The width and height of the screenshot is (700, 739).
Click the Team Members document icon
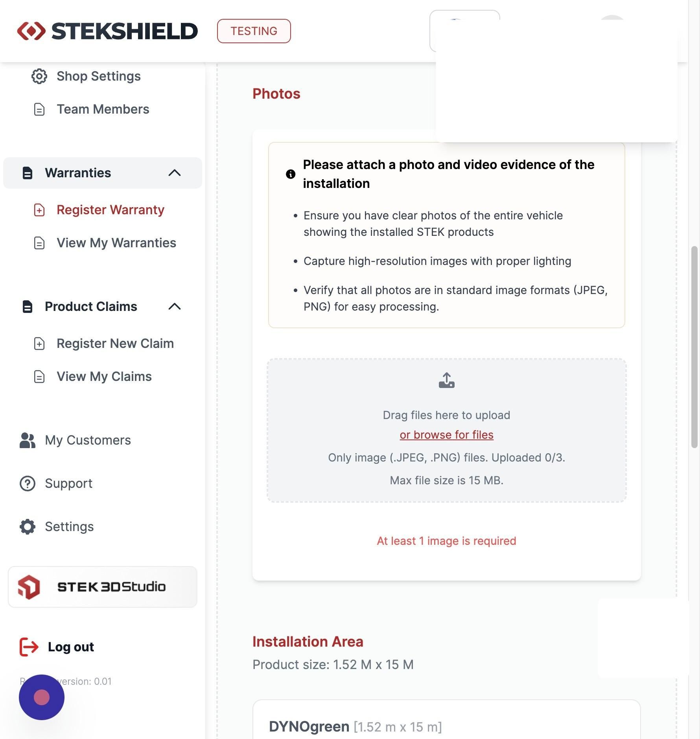[x=39, y=109]
